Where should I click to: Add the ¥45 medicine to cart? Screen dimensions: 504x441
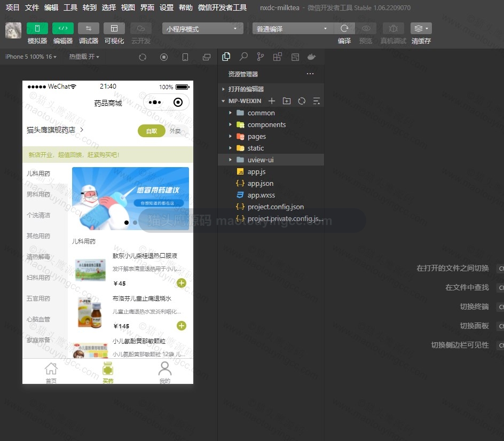182,283
